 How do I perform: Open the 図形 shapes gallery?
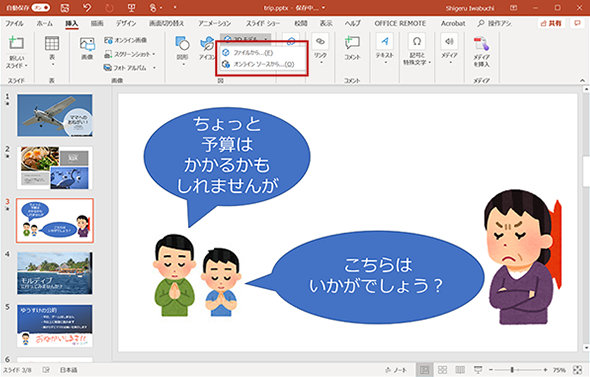(x=183, y=51)
